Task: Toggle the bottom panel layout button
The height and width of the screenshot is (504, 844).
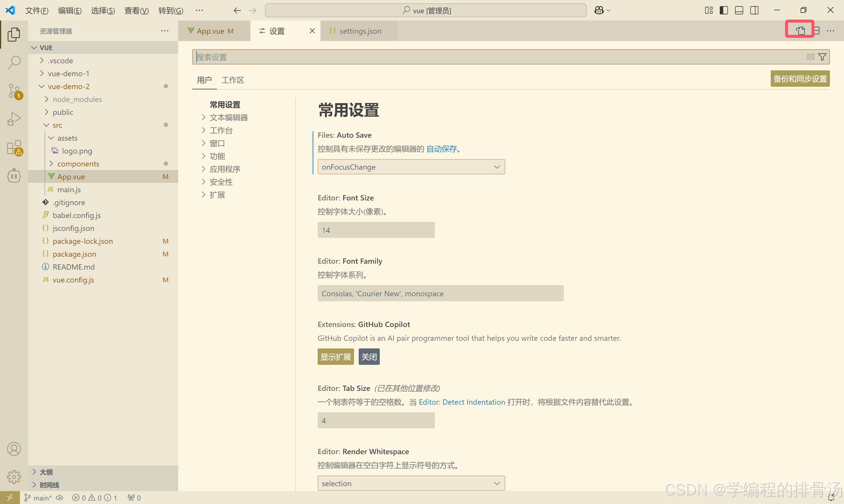Action: click(x=739, y=10)
